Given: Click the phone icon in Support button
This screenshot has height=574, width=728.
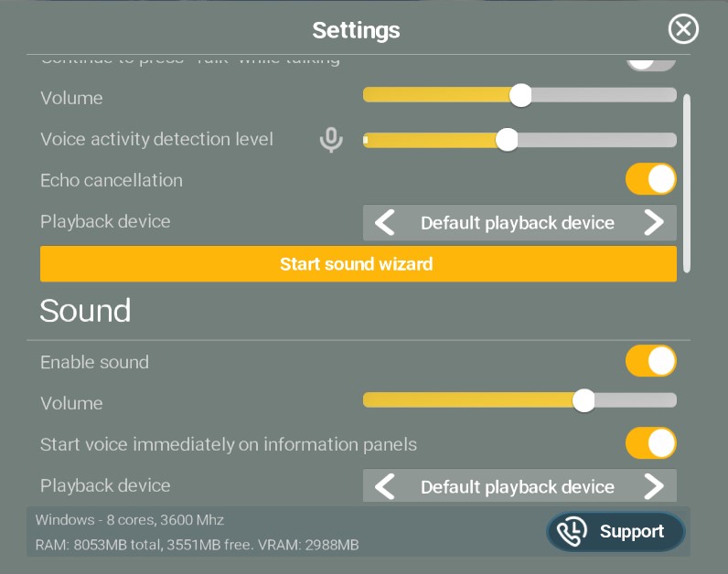Looking at the screenshot, I should coord(572,531).
